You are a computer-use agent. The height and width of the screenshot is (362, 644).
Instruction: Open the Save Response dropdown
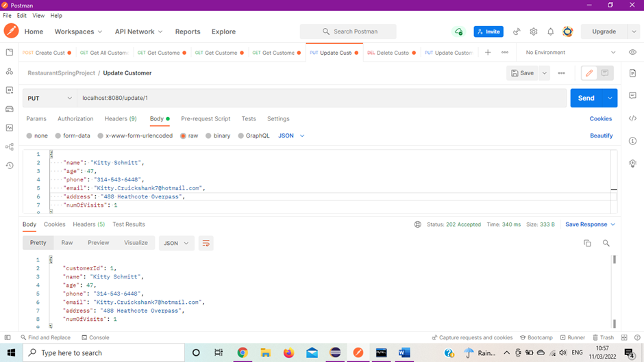tap(590, 224)
